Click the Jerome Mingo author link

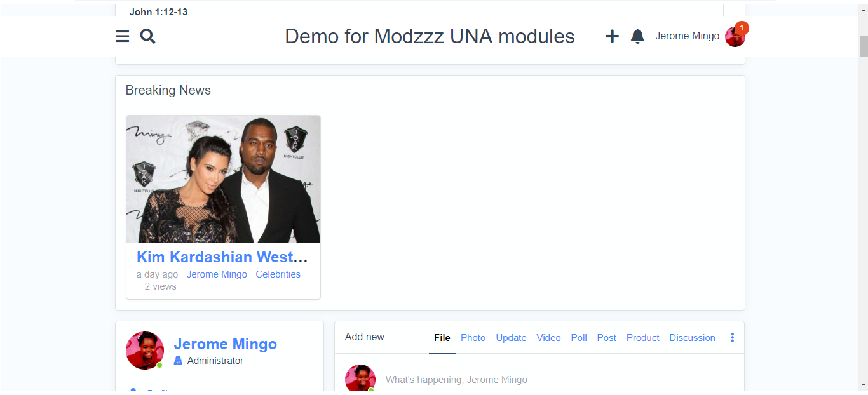[x=217, y=274]
